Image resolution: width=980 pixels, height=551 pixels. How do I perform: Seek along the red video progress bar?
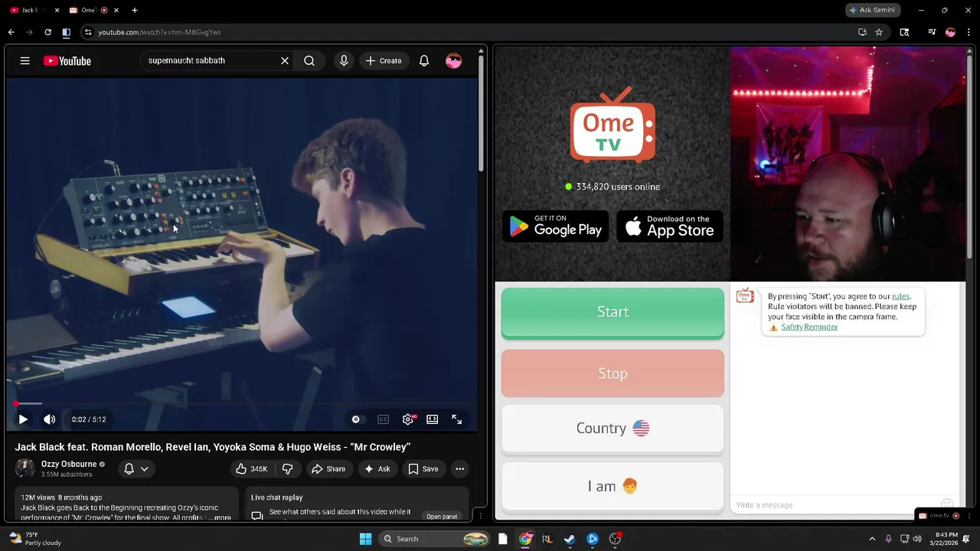coord(241,403)
